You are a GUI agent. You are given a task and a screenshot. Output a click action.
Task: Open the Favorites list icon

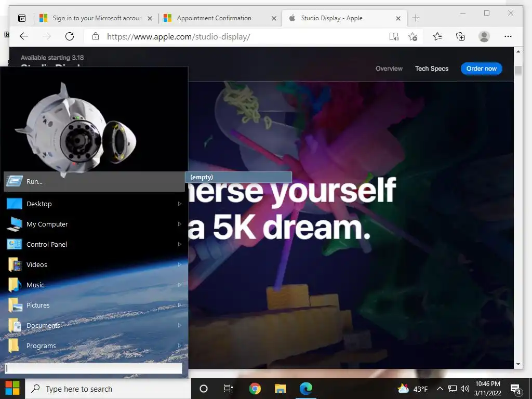click(x=437, y=36)
